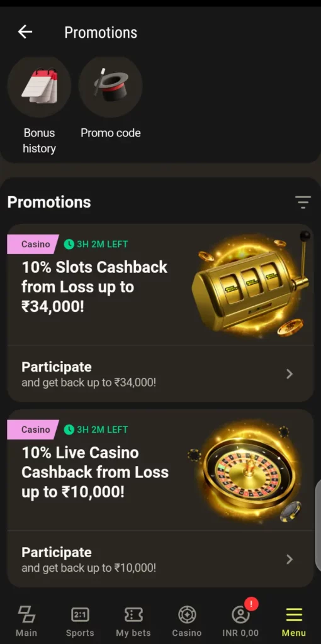The height and width of the screenshot is (644, 321).
Task: Tap the golden roulette wheel image
Action: (246, 473)
